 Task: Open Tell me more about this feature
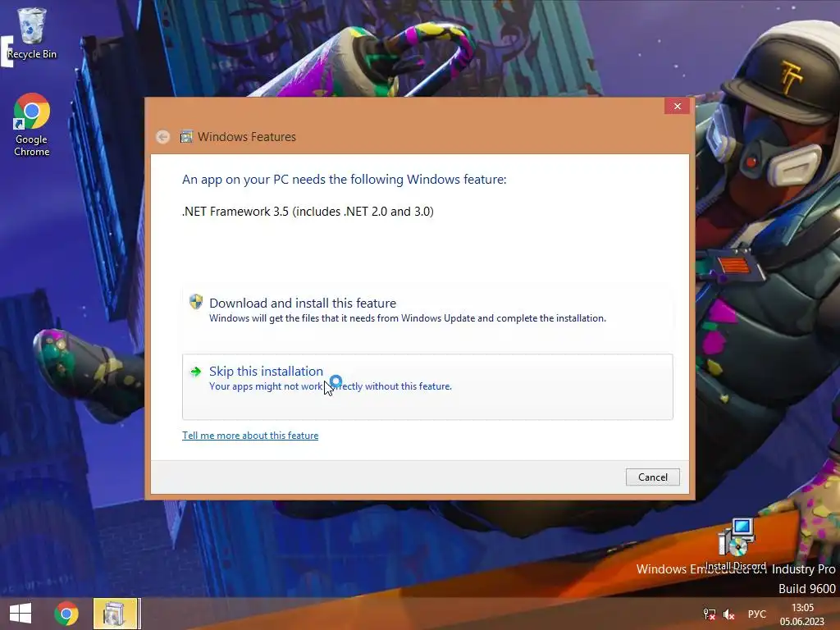pyautogui.click(x=250, y=436)
